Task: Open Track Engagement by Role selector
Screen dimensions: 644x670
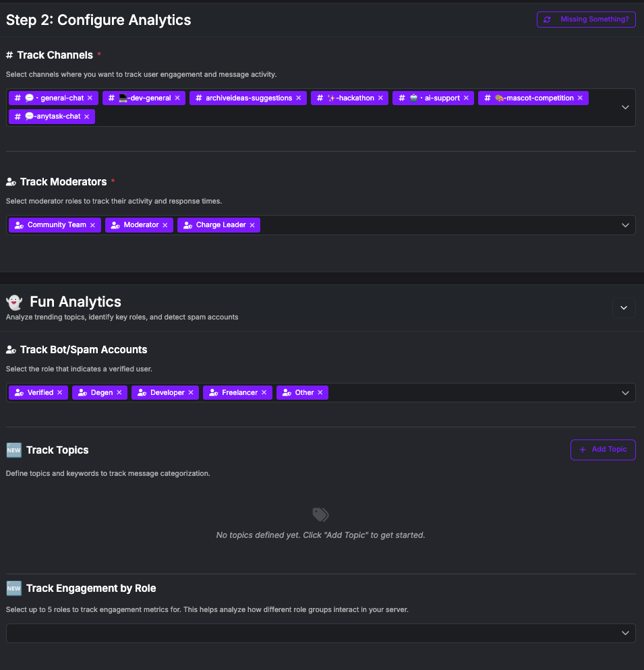Action: pos(625,633)
